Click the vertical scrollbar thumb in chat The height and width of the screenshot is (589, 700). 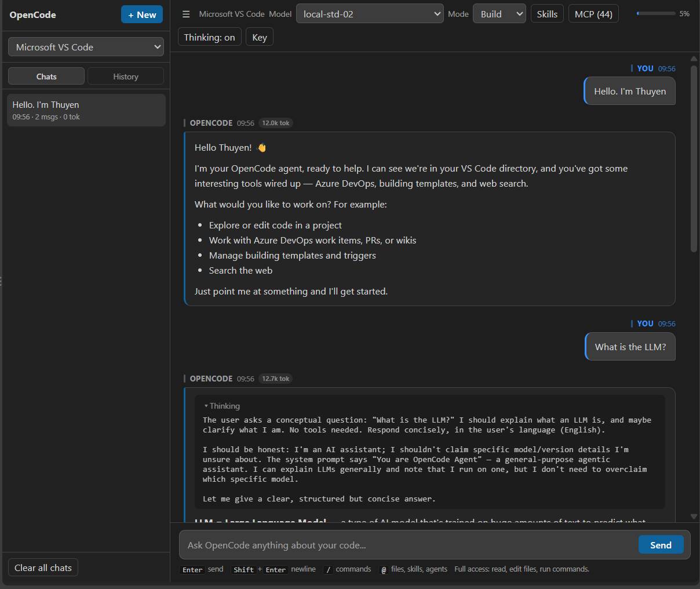pos(694,158)
